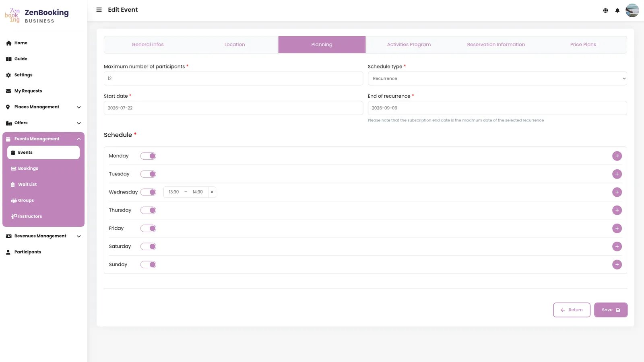644x362 pixels.
Task: Open the user profile avatar
Action: tap(632, 10)
